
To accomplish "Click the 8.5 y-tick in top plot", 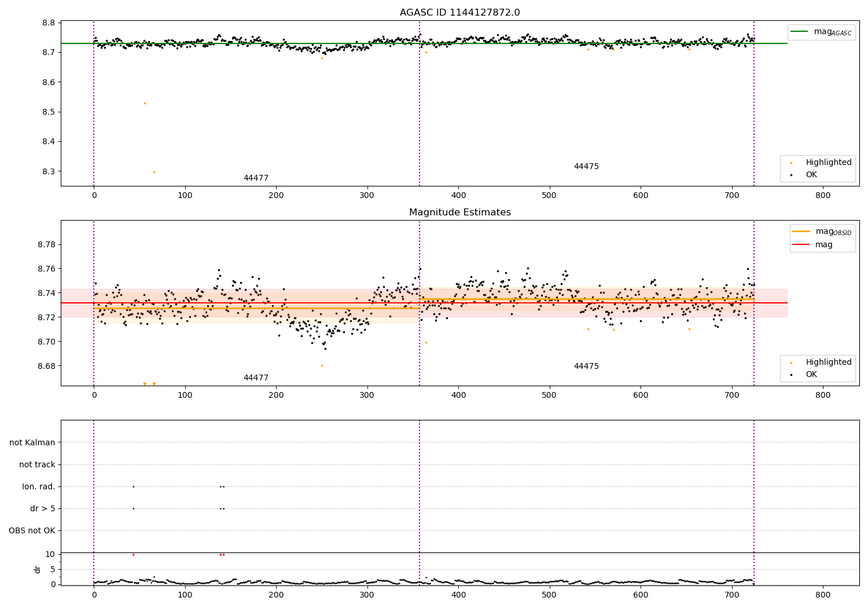I will [49, 112].
